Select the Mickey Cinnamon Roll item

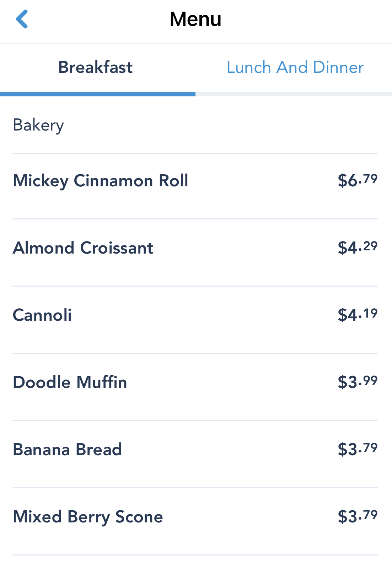tap(101, 181)
